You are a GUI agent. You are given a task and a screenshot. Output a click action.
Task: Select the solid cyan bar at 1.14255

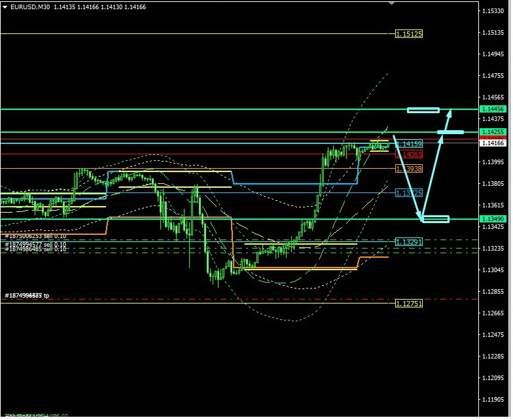451,133
